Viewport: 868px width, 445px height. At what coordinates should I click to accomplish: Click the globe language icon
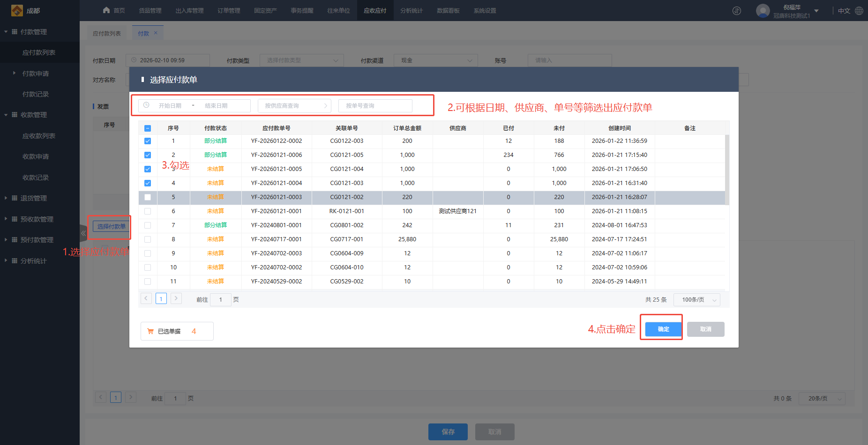859,11
